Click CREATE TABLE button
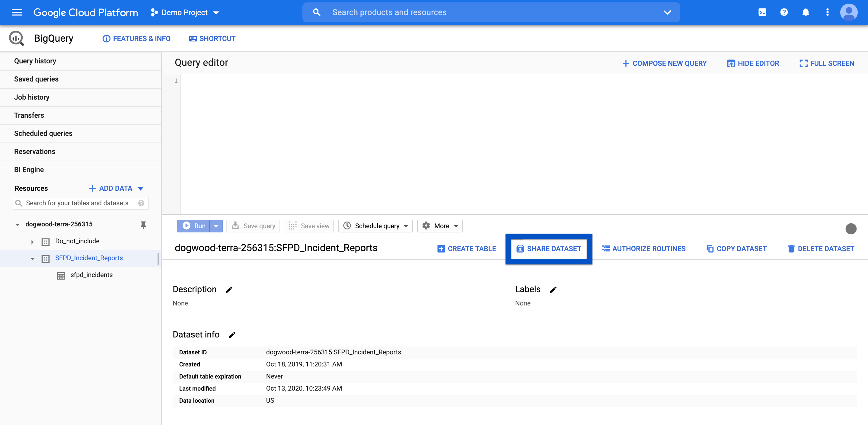This screenshot has width=868, height=425. tap(467, 249)
